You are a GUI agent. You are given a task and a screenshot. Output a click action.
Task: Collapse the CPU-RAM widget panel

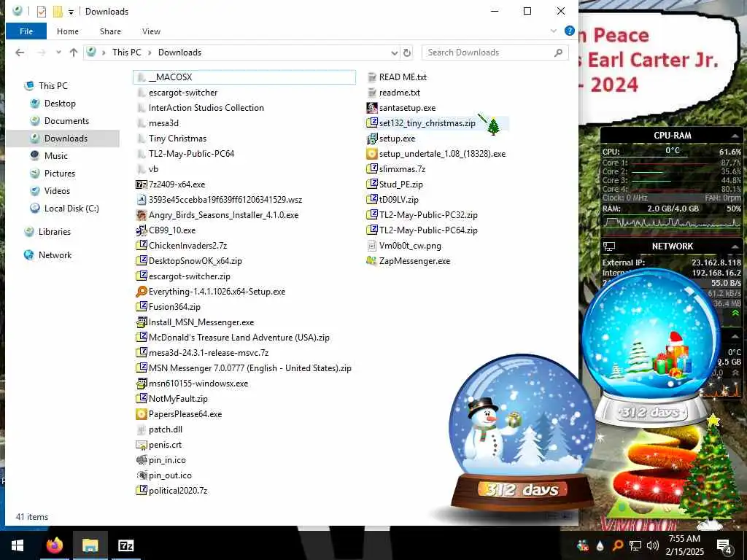tap(735, 136)
